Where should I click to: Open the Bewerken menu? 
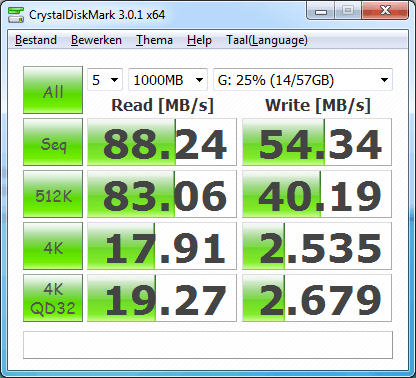coord(96,40)
